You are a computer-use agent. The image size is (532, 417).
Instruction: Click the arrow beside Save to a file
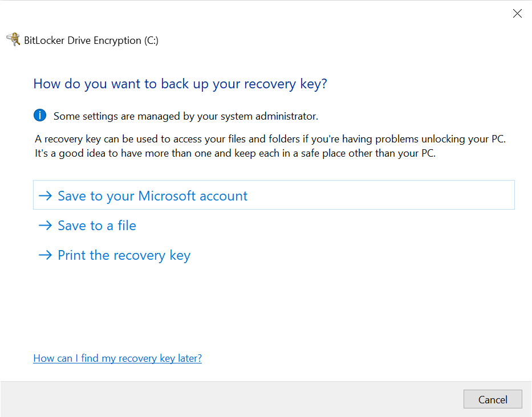[45, 226]
